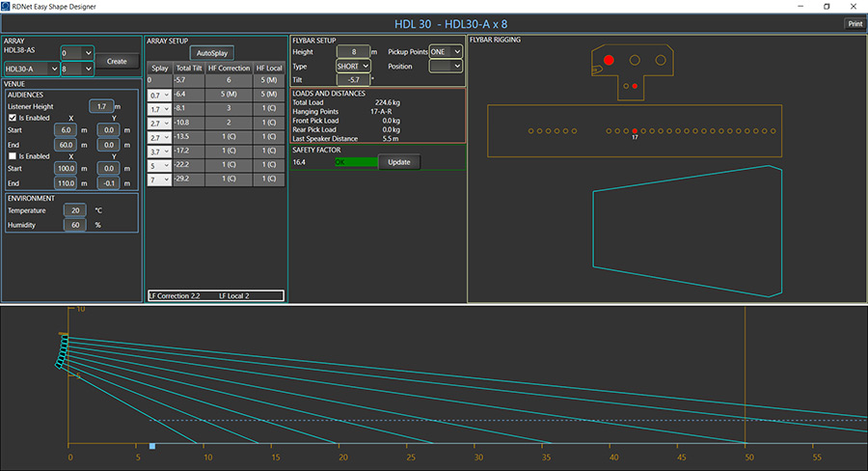This screenshot has width=868, height=471.
Task: Open the HDL30-A speaker model dropdown
Action: point(31,69)
